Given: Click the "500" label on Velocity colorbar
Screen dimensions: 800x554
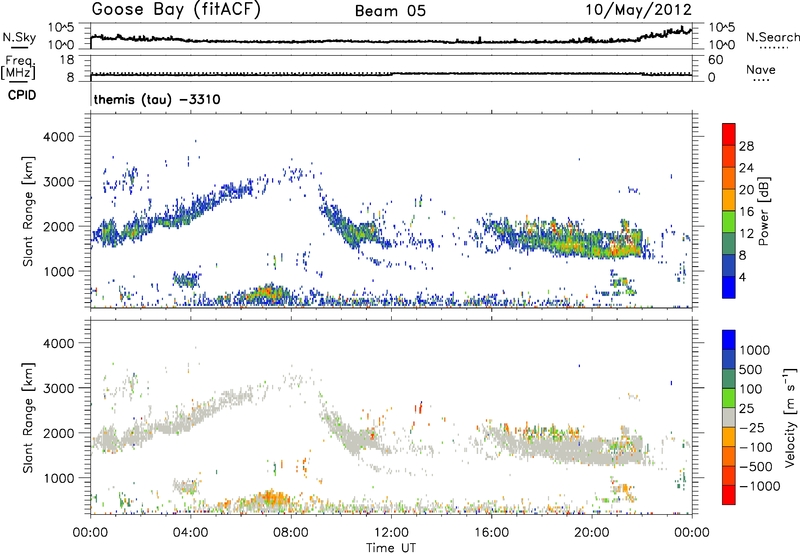Looking at the screenshot, I should (x=749, y=370).
